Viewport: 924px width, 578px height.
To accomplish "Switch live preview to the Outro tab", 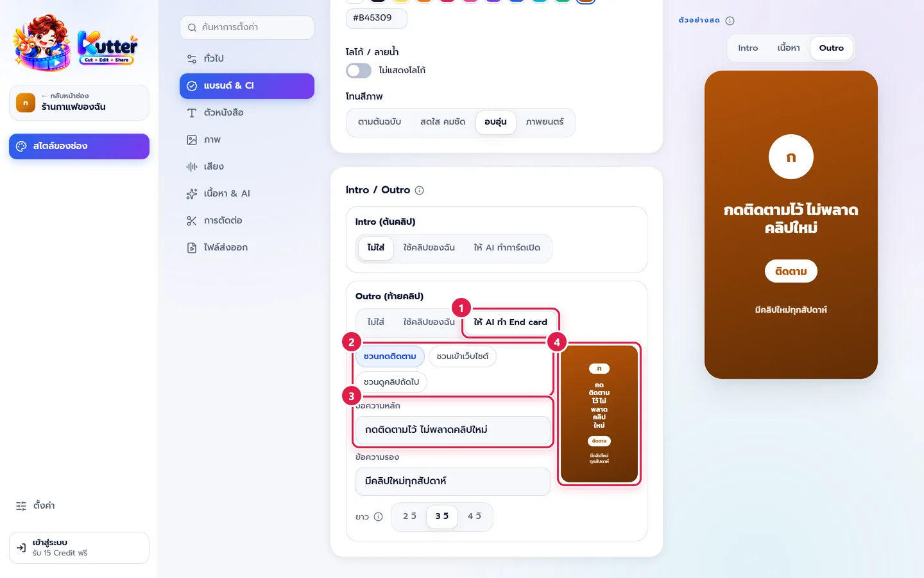I will tap(832, 48).
